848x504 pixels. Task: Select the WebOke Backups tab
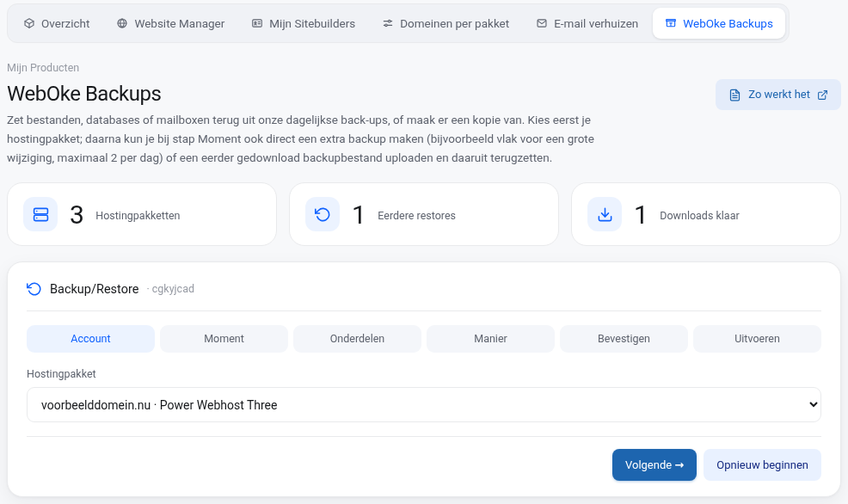719,24
